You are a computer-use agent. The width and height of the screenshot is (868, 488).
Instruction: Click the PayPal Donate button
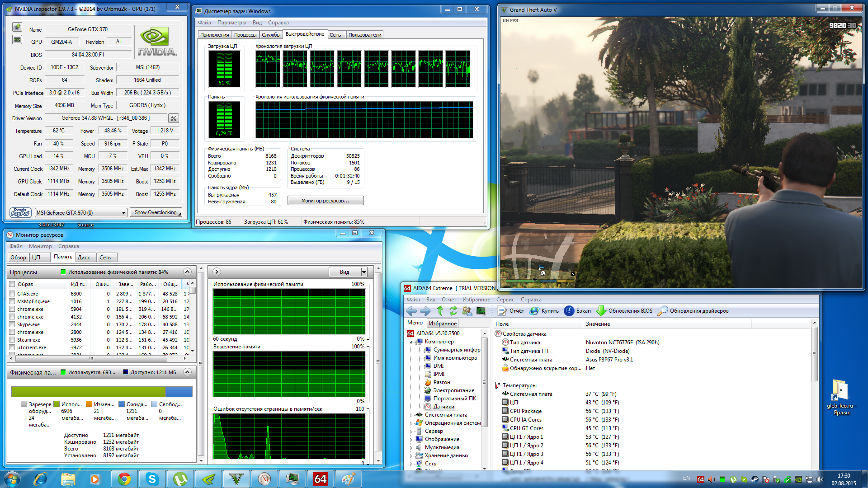[x=20, y=212]
